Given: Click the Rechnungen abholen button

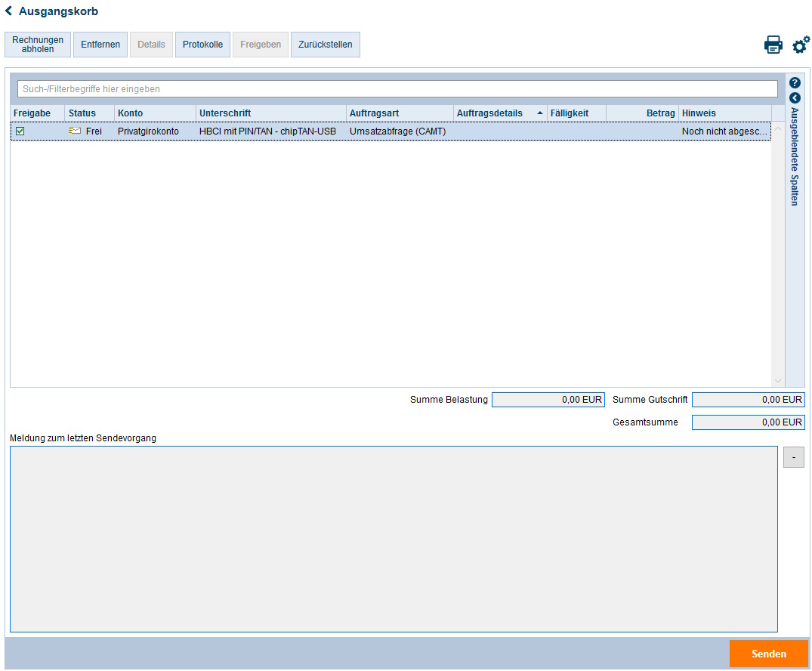Looking at the screenshot, I should [38, 45].
